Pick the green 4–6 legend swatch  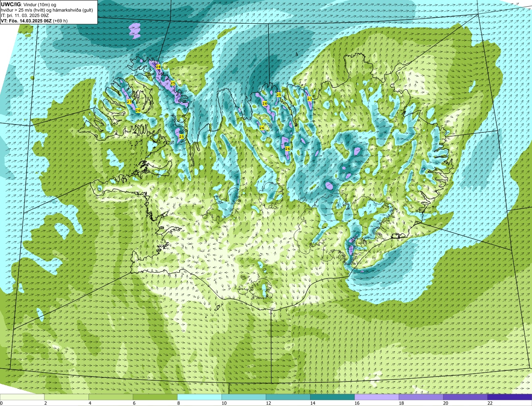(111, 397)
